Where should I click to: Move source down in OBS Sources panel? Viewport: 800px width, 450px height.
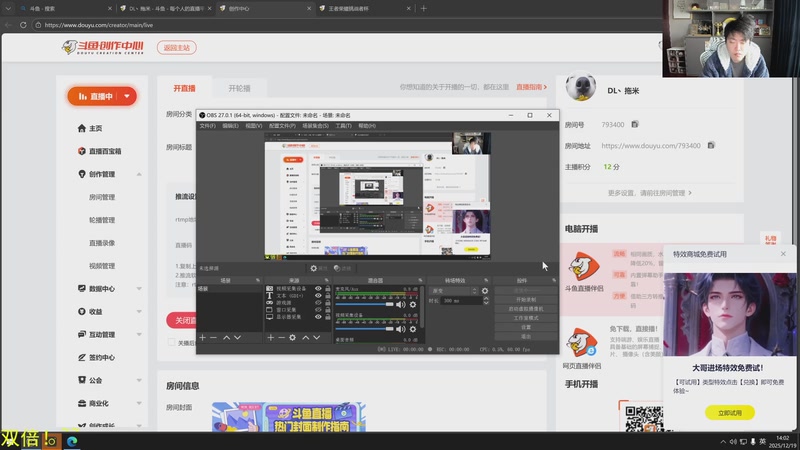click(x=317, y=338)
